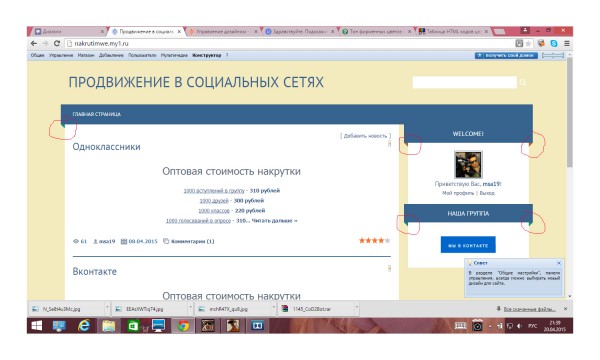The height and width of the screenshot is (360, 600).
Task: Close the Совет tip popup
Action: point(559,263)
